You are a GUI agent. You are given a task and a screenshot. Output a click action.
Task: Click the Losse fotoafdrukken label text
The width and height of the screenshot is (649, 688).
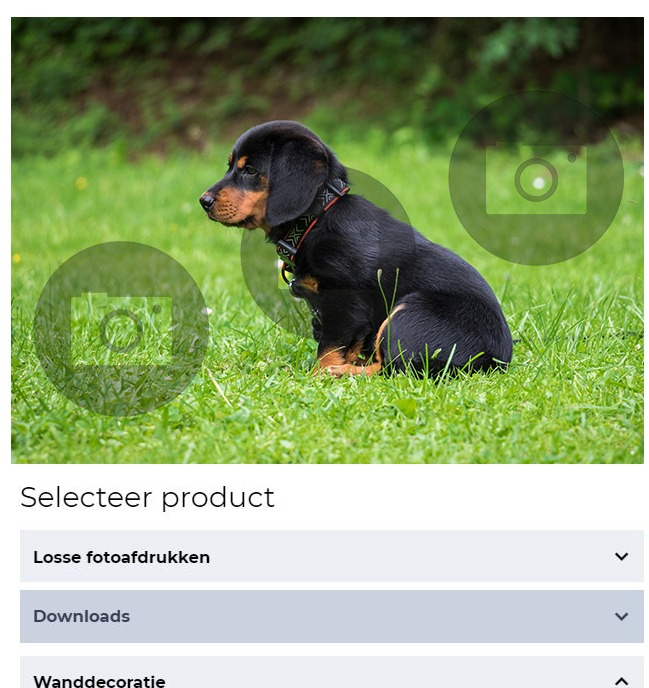click(x=122, y=557)
